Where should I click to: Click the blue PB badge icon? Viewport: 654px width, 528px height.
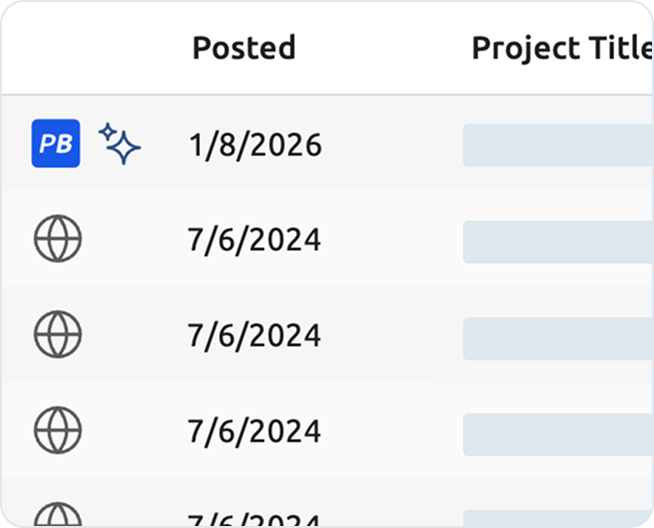point(56,143)
